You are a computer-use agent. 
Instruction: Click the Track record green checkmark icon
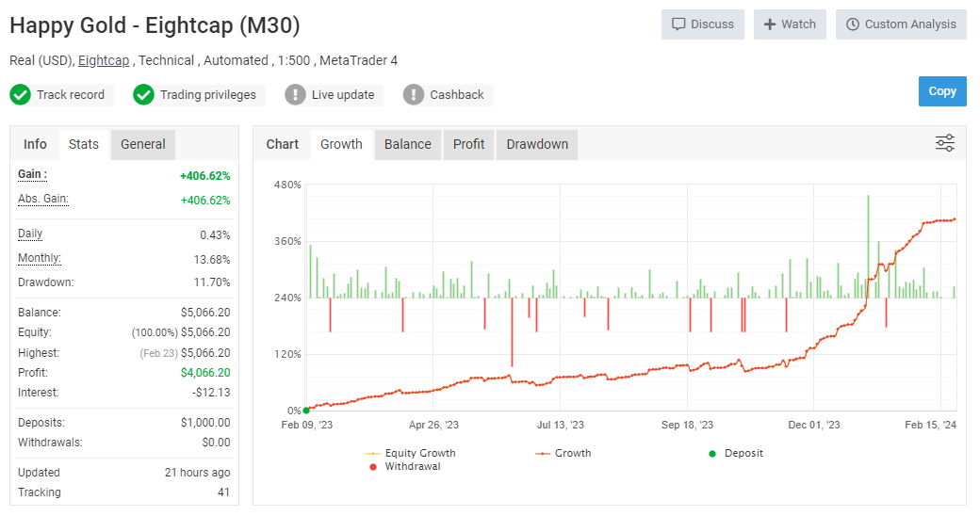click(21, 94)
